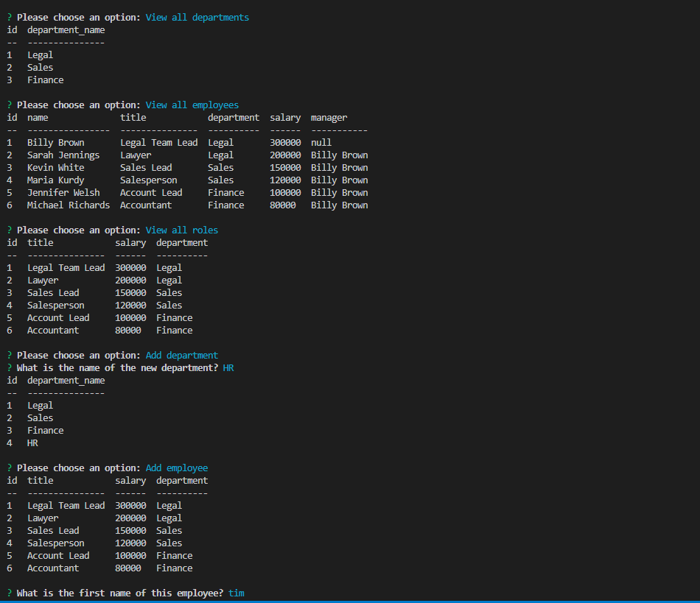The height and width of the screenshot is (603, 700).
Task: Select the "What is the name of the new department?" prompt
Action: coord(117,368)
